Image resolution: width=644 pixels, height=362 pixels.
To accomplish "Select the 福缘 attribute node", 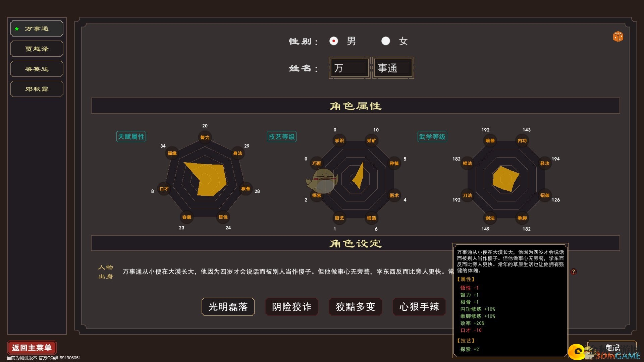I will click(x=172, y=153).
